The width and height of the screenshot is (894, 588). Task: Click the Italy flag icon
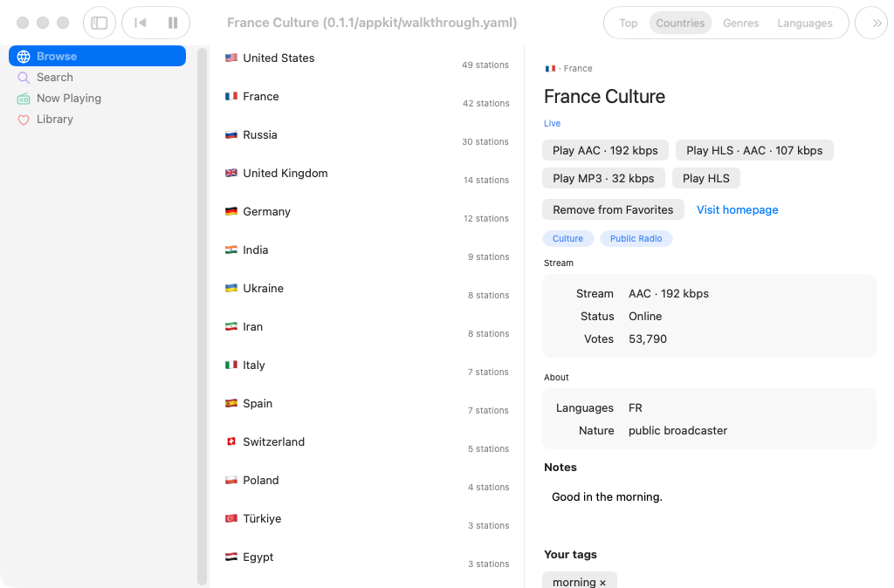(230, 365)
